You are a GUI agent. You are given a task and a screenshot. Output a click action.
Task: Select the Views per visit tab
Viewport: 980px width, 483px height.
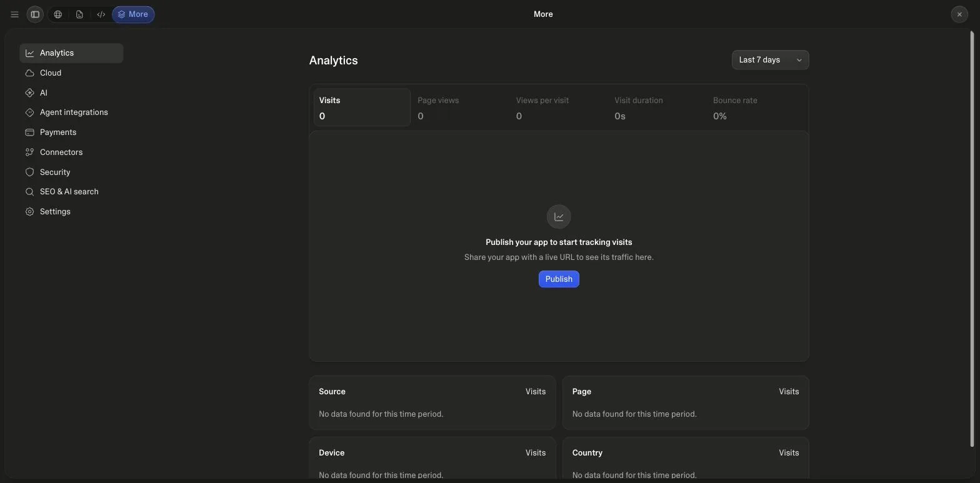tap(559, 107)
